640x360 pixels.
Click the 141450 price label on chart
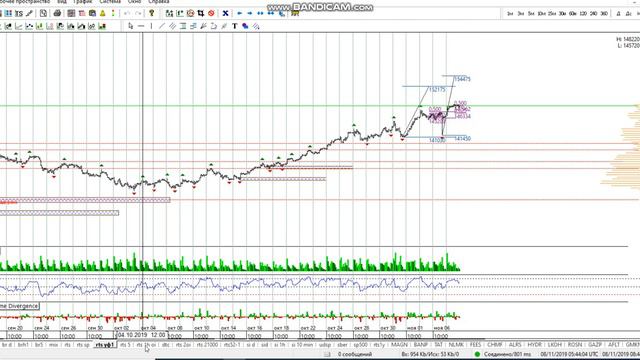pos(462,139)
